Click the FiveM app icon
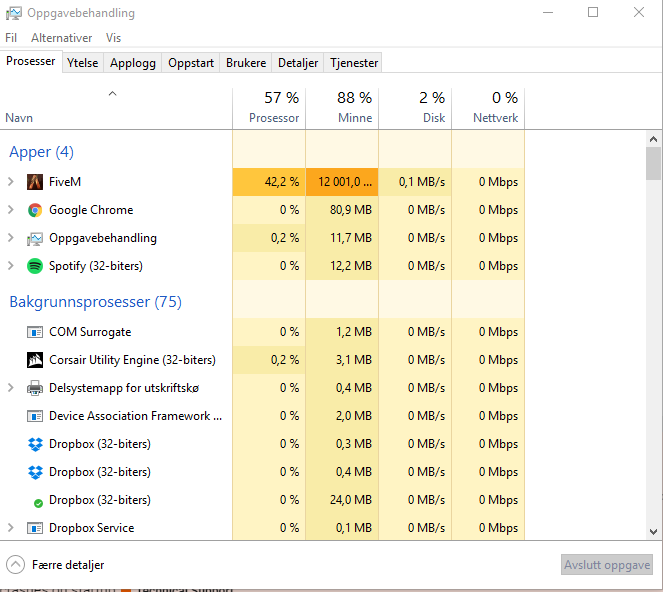Viewport: 663px width, 592px height. (x=35, y=182)
